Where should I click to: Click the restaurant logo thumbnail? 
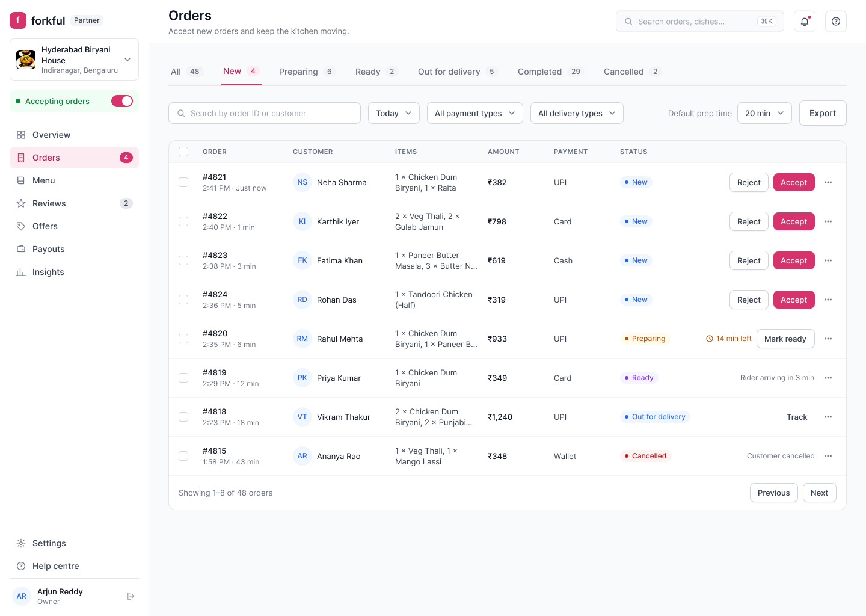(26, 60)
